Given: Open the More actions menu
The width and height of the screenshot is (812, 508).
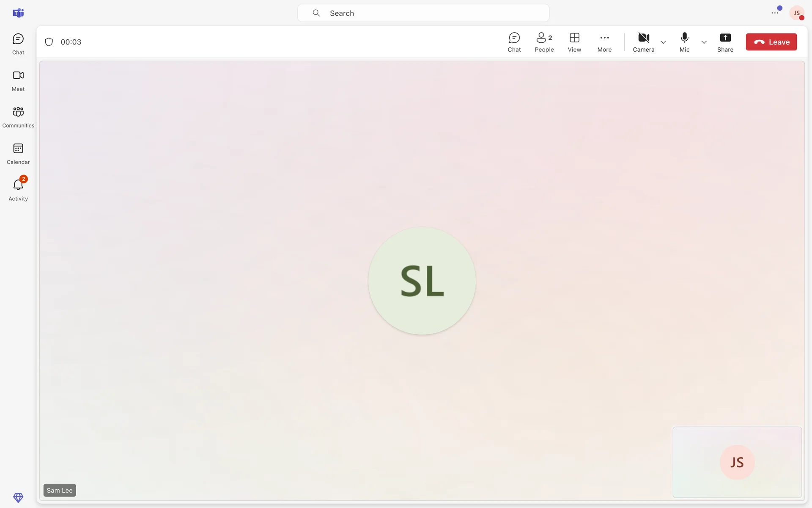Looking at the screenshot, I should coord(604,42).
